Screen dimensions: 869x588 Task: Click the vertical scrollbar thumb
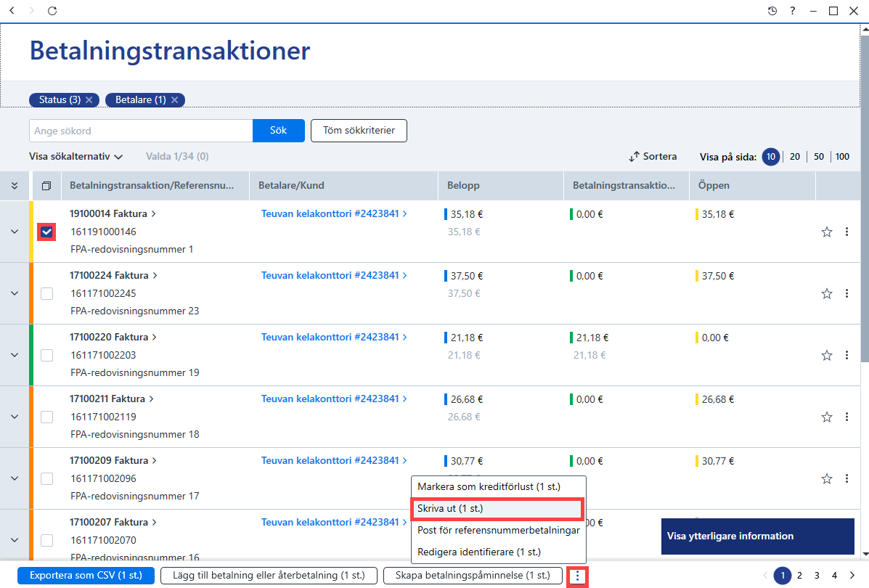tap(865, 198)
